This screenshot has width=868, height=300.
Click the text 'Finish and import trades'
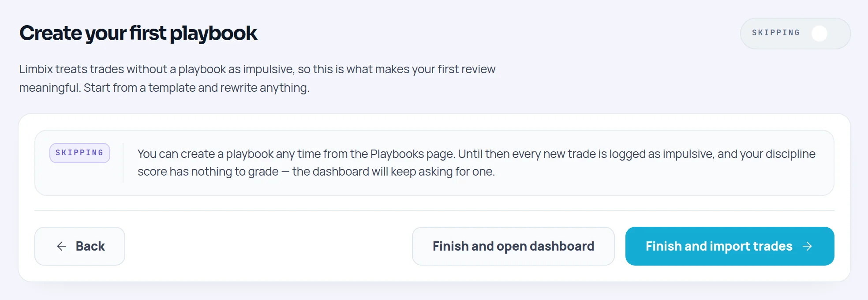[x=719, y=246]
